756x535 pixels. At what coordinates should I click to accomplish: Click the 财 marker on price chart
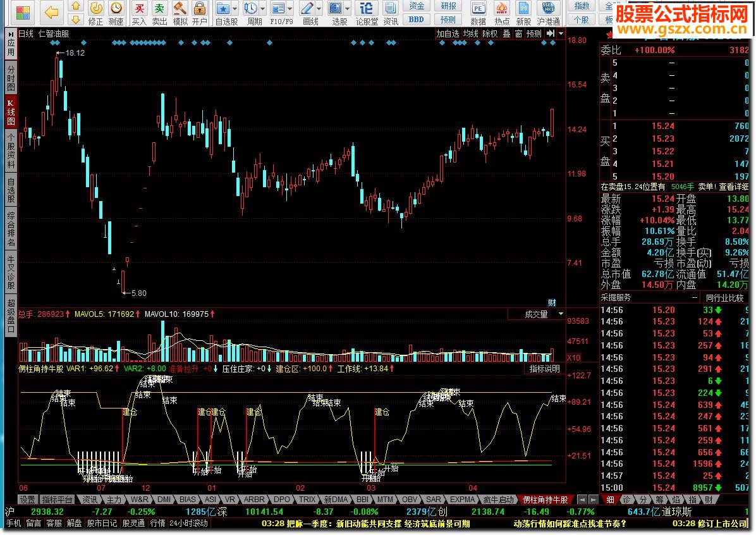coord(552,302)
